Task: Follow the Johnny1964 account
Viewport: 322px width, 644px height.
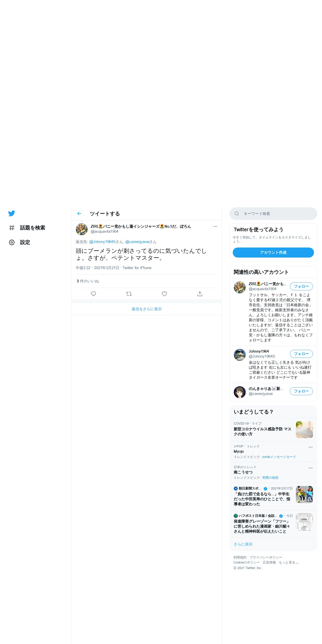Action: (301, 354)
